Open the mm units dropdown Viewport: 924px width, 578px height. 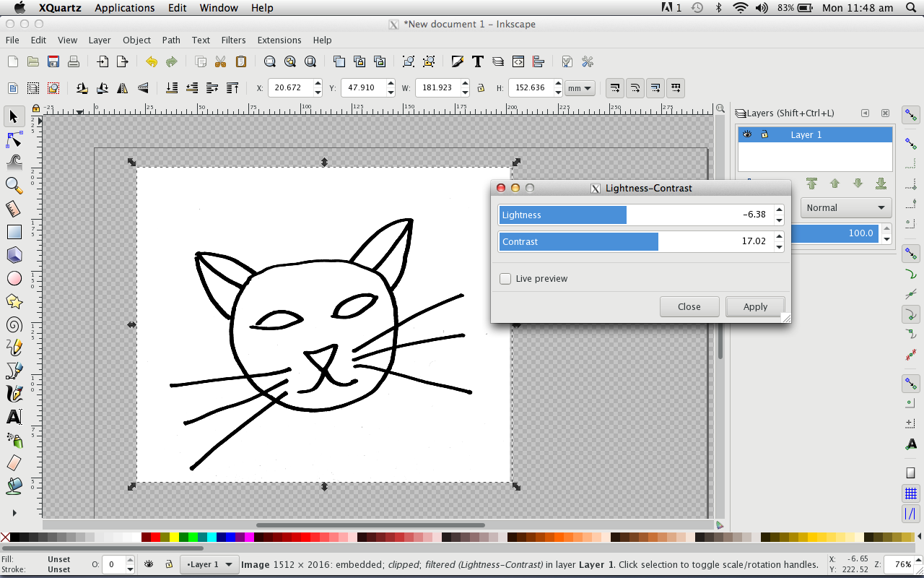coord(580,88)
